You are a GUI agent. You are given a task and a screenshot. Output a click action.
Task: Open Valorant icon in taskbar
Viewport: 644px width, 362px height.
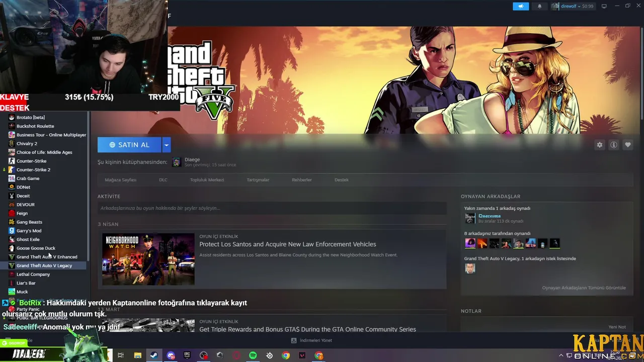pyautogui.click(x=302, y=355)
